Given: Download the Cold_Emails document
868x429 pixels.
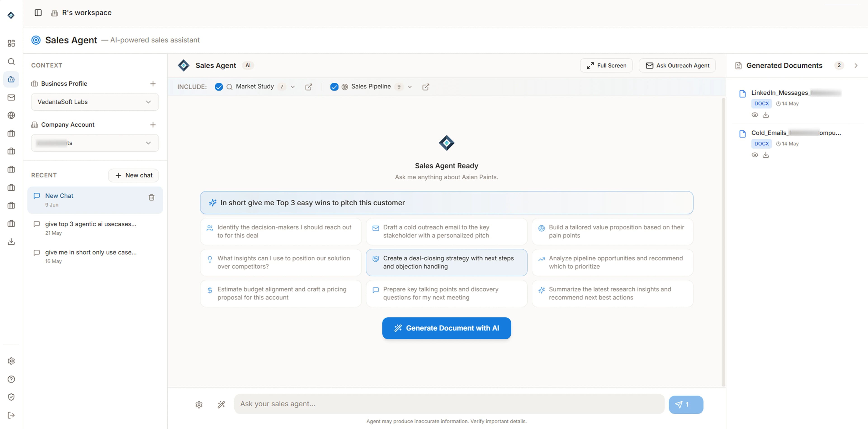Looking at the screenshot, I should click(766, 155).
